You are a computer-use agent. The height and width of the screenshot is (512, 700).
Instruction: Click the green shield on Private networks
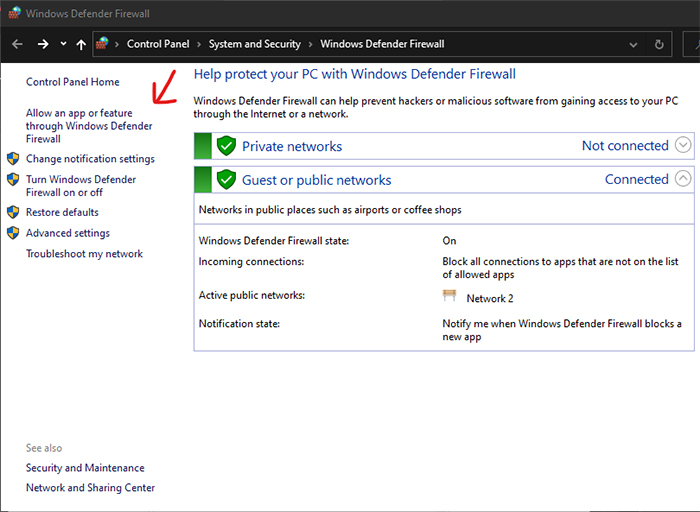(x=226, y=146)
